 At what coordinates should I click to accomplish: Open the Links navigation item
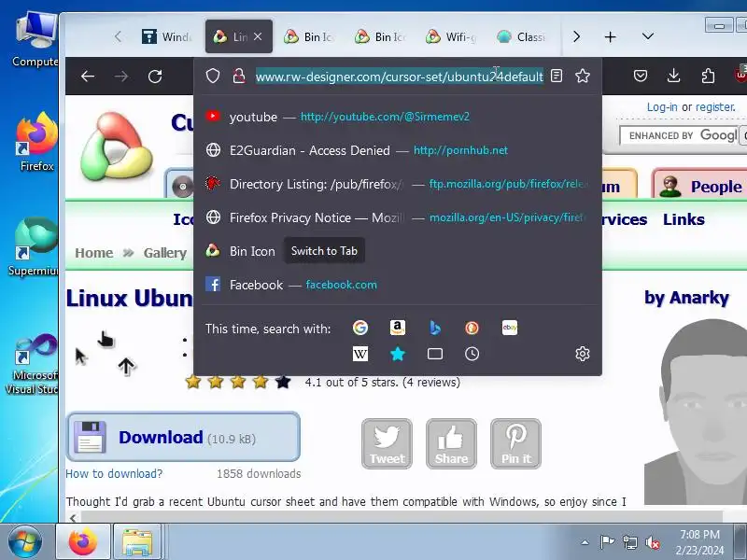[684, 219]
